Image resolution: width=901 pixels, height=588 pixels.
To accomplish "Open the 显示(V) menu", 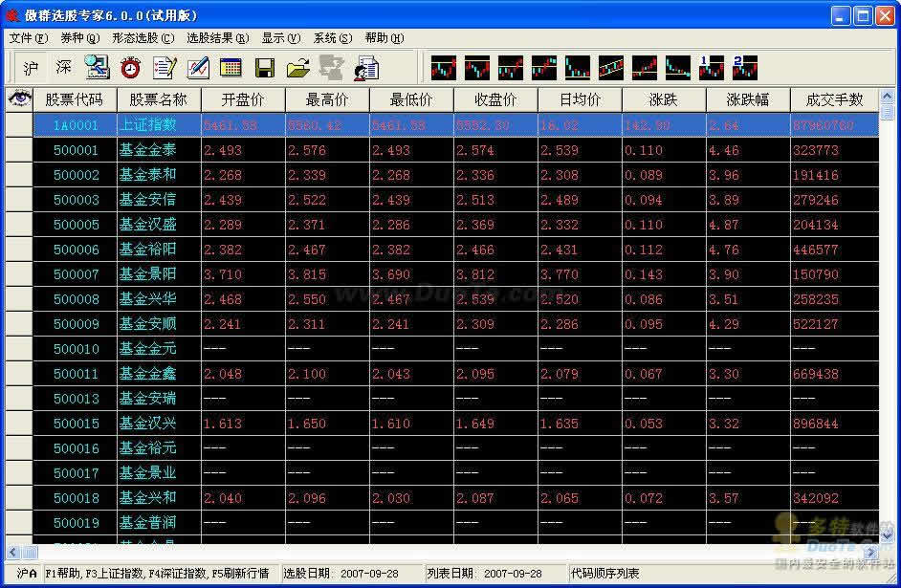I will (281, 38).
